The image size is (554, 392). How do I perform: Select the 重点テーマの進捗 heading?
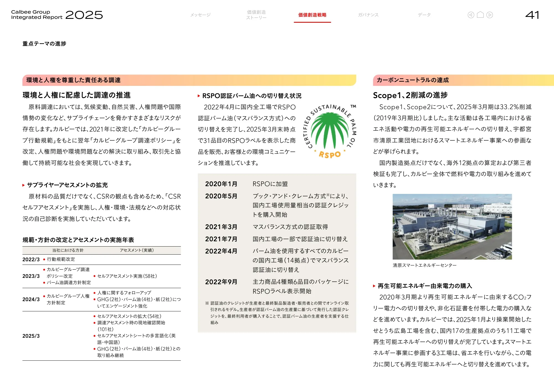click(44, 44)
